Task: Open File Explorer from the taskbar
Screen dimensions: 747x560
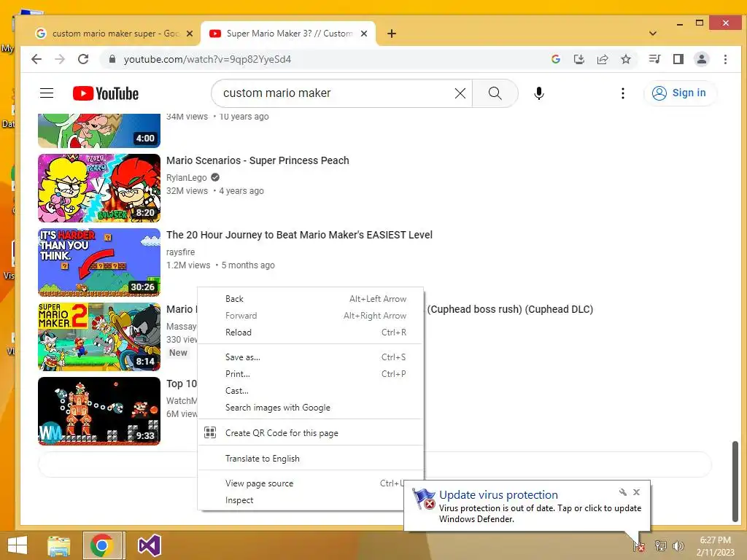Action: click(x=59, y=545)
